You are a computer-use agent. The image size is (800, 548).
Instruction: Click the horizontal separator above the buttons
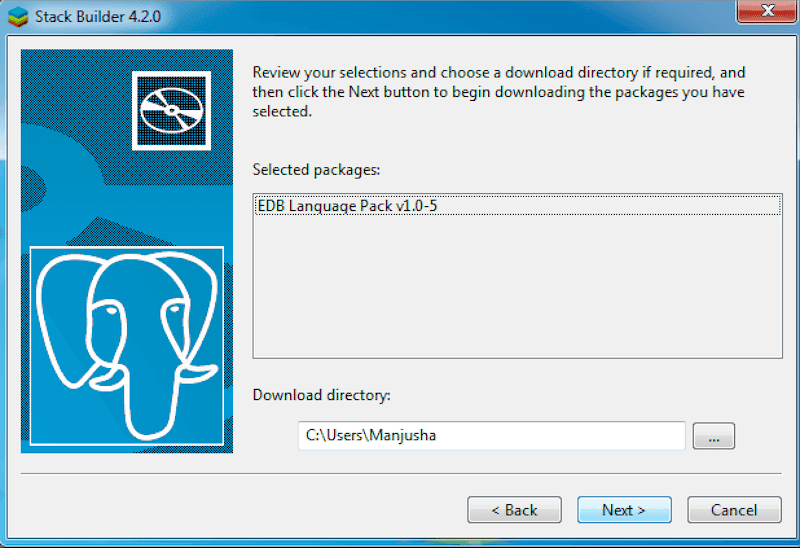tap(400, 473)
